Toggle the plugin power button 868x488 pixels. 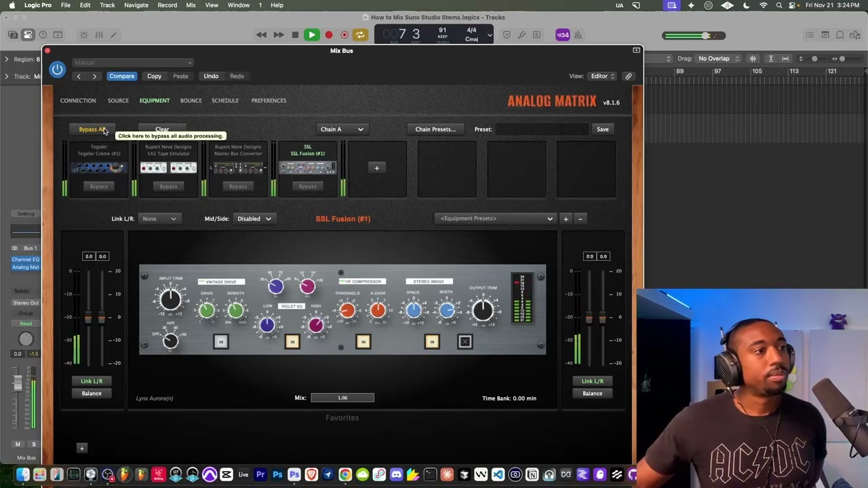[57, 69]
